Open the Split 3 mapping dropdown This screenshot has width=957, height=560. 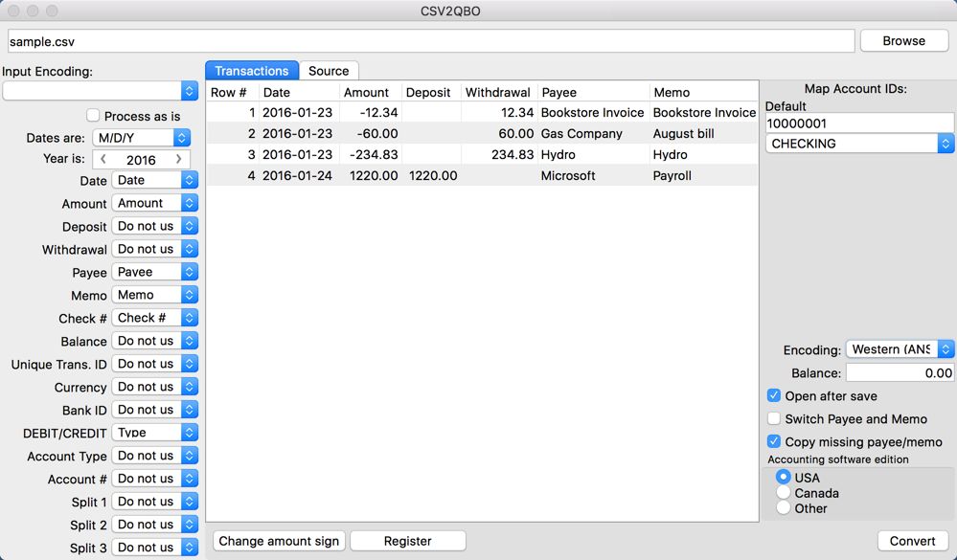(x=155, y=548)
